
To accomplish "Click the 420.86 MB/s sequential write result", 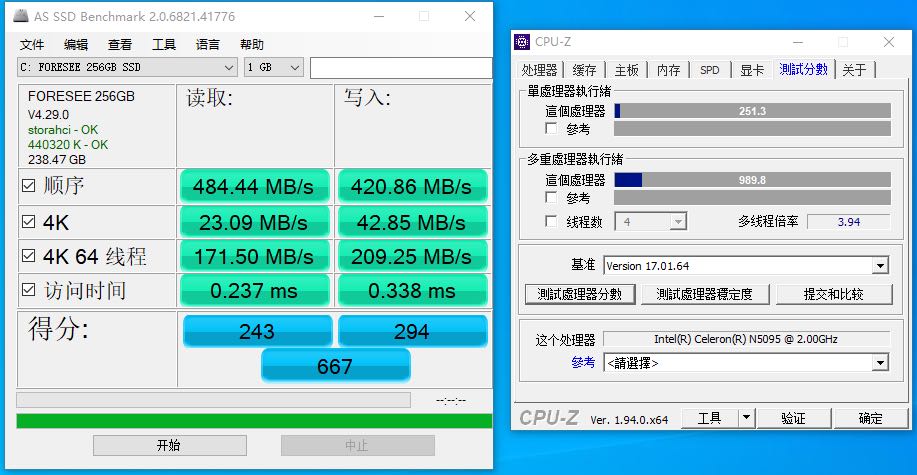I will [x=412, y=187].
